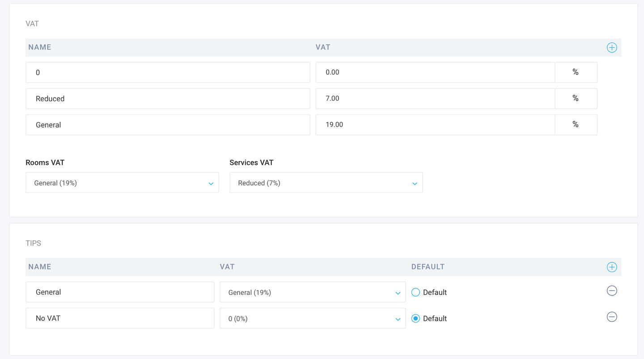
Task: Edit the General tip name field
Action: pyautogui.click(x=120, y=292)
